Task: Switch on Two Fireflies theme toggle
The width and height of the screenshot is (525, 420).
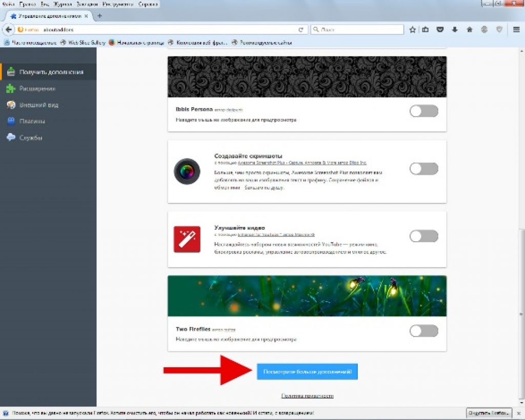Action: (x=424, y=331)
